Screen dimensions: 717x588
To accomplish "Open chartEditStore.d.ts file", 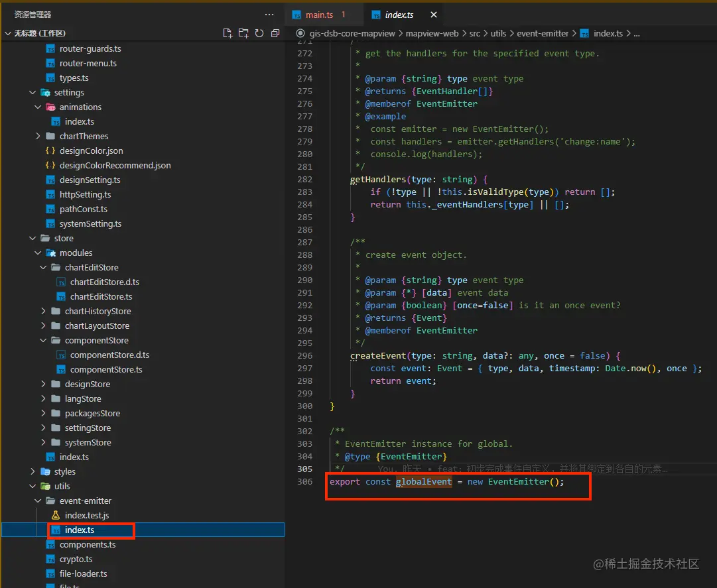I will click(105, 282).
